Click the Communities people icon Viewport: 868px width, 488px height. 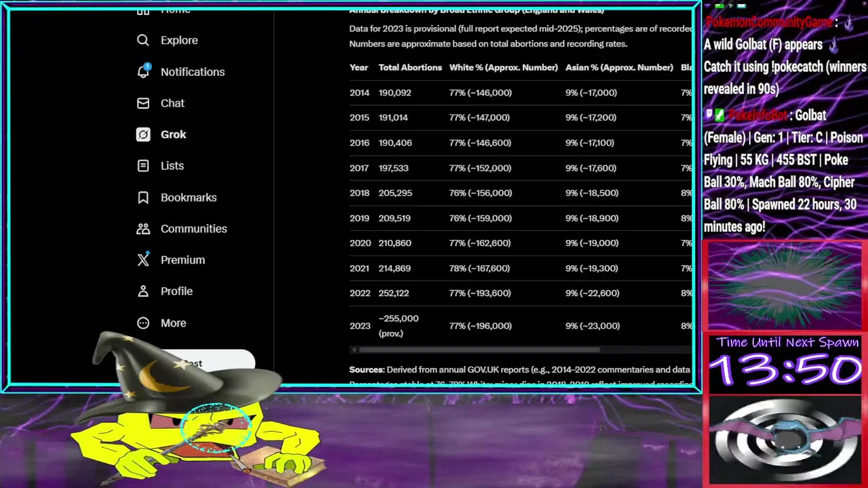[143, 228]
